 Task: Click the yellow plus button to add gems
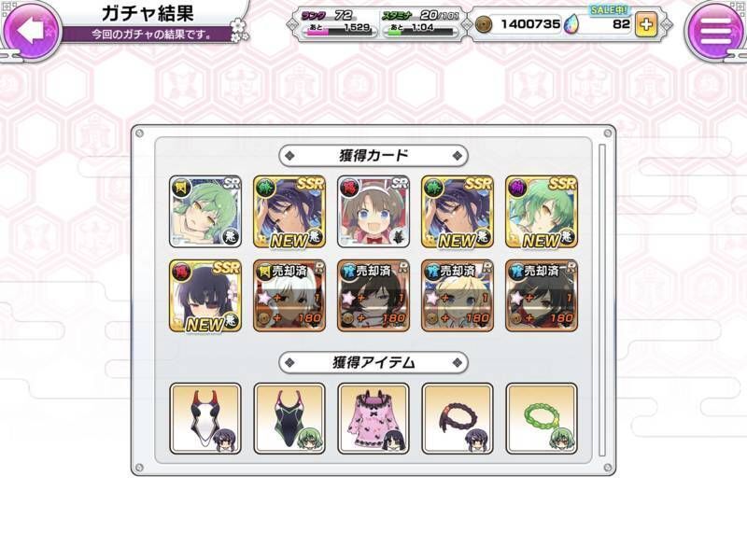coord(646,24)
